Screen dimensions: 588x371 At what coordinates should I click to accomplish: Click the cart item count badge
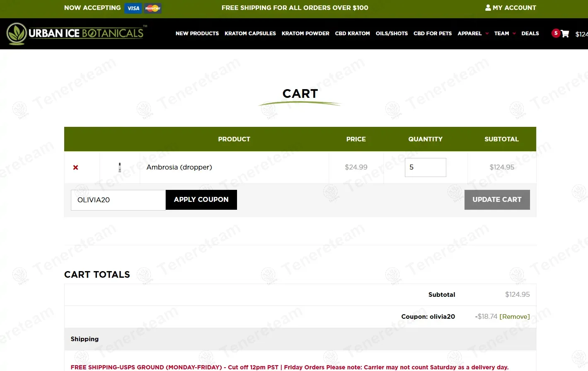pos(556,33)
